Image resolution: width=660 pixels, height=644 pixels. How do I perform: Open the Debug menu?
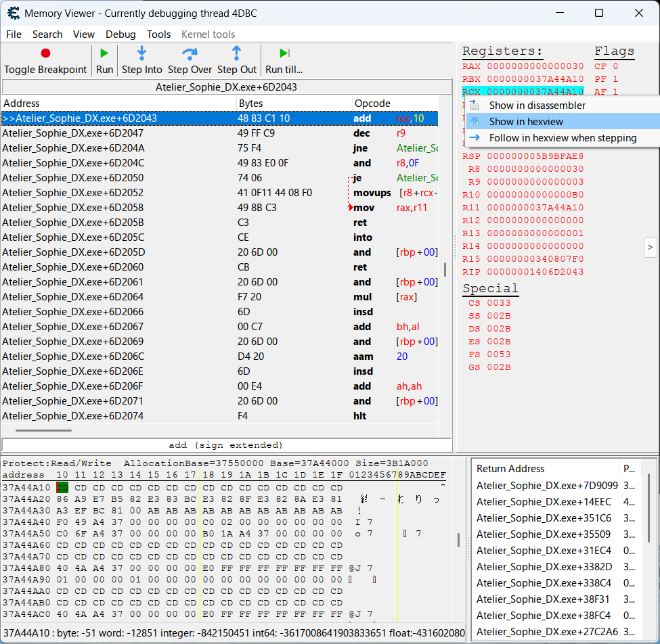(120, 34)
